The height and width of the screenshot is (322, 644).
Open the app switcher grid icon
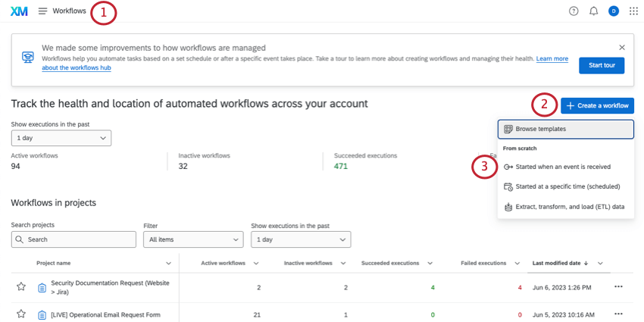point(633,11)
